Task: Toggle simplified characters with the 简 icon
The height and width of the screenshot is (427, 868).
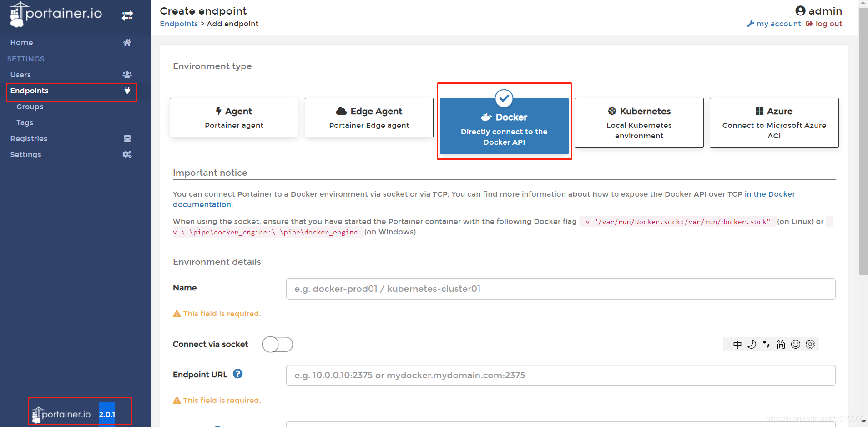Action: point(781,344)
